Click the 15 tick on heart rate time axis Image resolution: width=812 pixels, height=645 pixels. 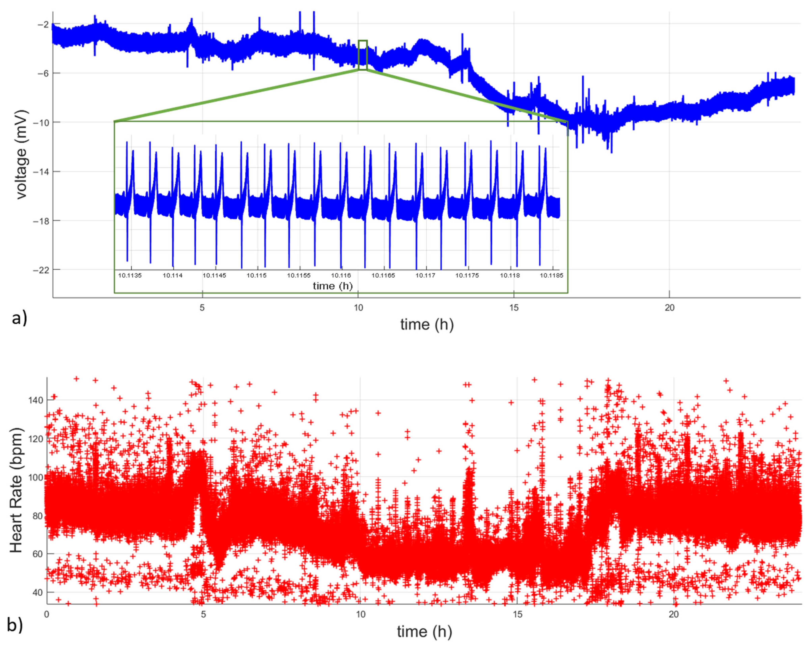[x=518, y=614]
